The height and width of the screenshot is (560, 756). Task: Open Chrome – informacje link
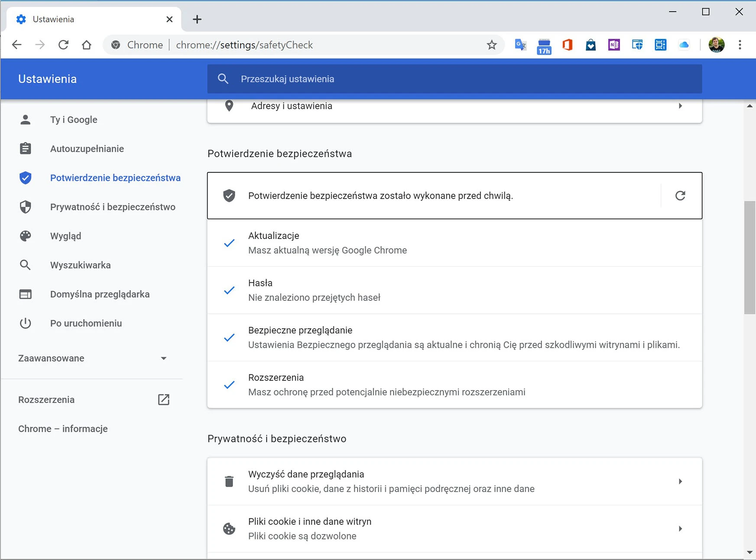(x=63, y=429)
